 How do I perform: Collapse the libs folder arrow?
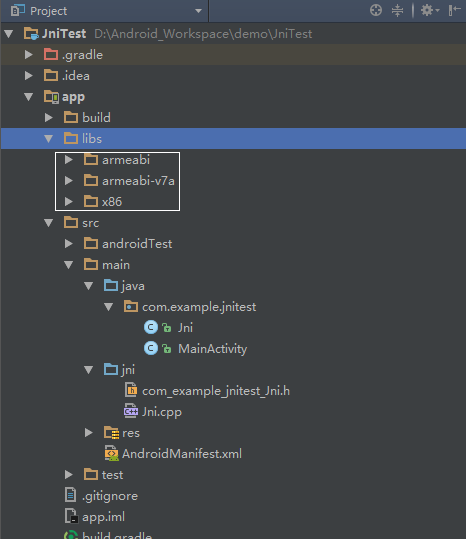(x=48, y=139)
